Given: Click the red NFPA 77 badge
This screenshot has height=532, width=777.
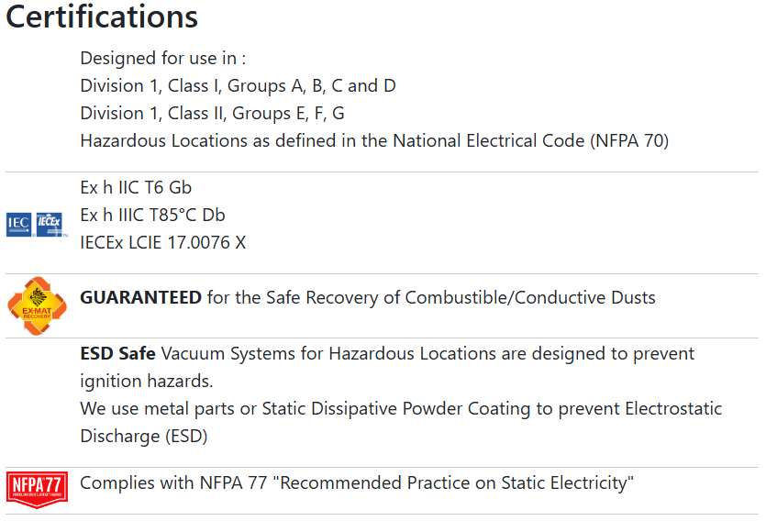Looking at the screenshot, I should pyautogui.click(x=38, y=490).
